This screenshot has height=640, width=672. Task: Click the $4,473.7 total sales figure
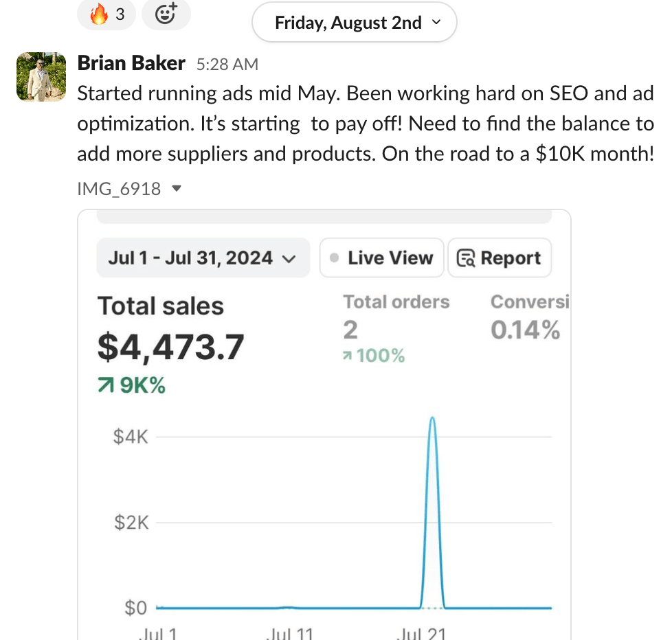coord(170,346)
